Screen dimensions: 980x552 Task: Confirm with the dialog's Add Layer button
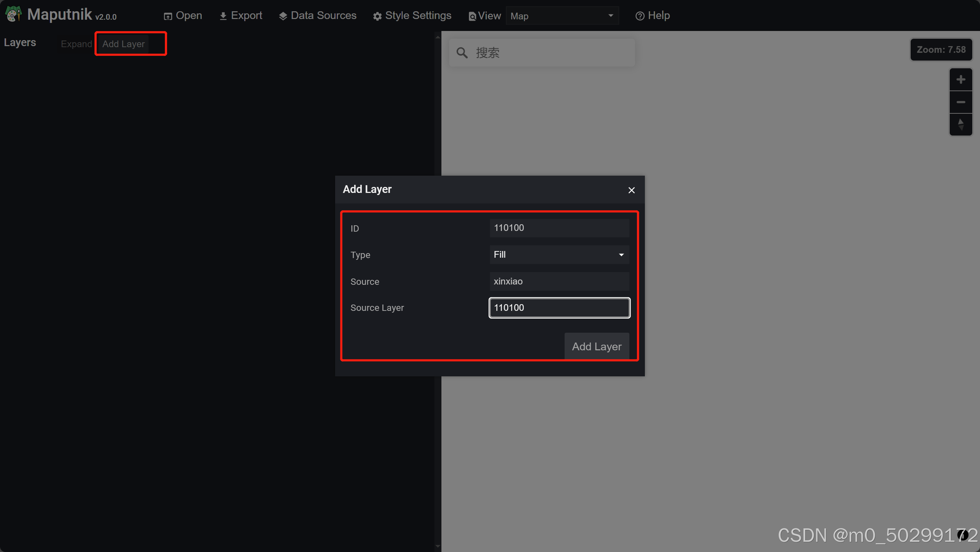[596, 346]
